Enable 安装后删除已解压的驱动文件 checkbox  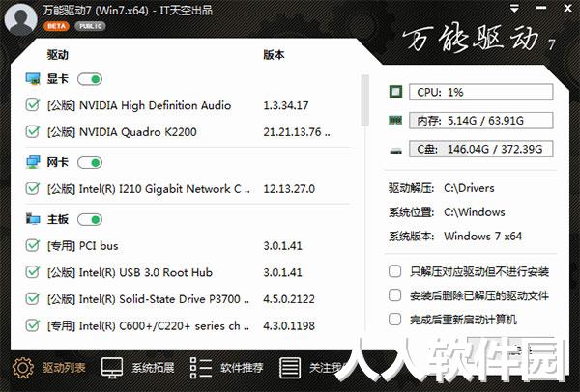394,295
